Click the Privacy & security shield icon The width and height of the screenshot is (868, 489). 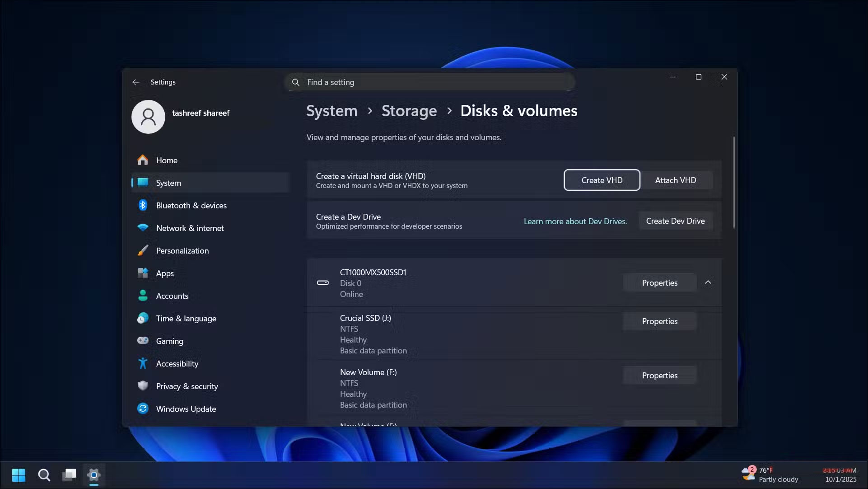click(143, 386)
